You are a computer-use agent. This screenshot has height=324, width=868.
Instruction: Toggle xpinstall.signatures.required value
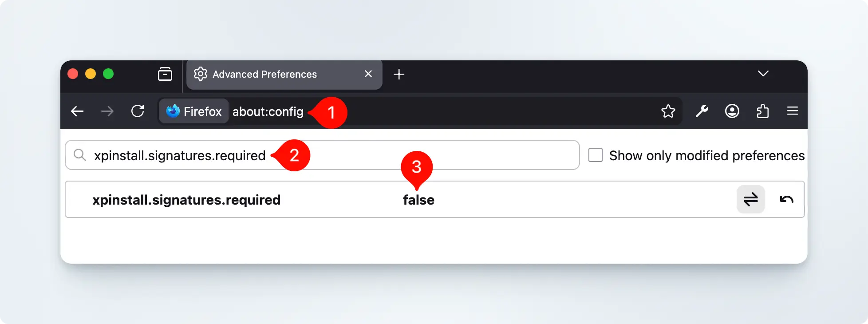point(750,199)
